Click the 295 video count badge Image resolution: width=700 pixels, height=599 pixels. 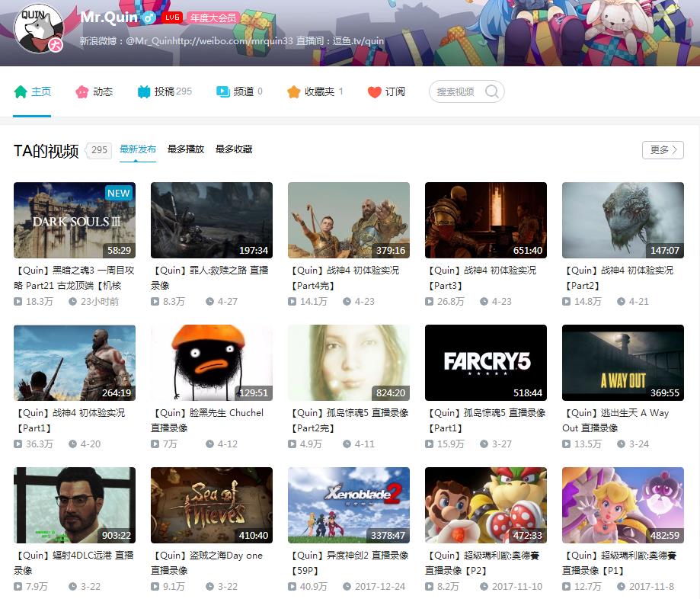coord(99,150)
